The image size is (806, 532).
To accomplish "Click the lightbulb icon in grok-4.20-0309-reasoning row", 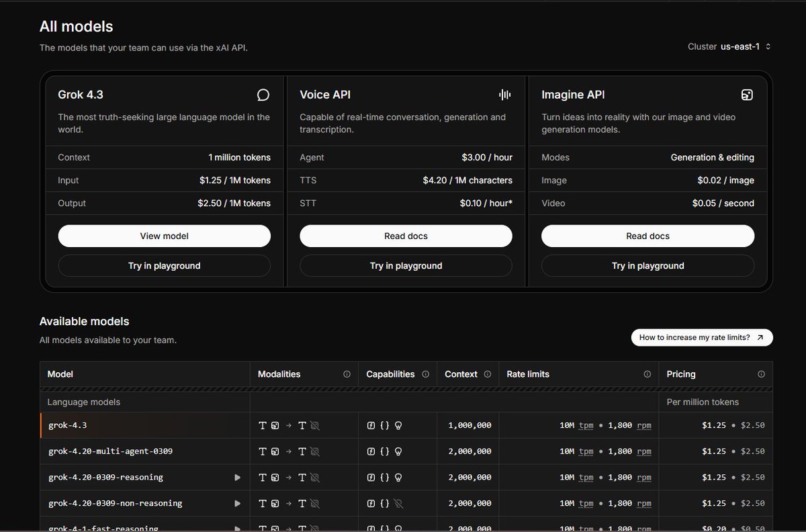I will (x=398, y=478).
